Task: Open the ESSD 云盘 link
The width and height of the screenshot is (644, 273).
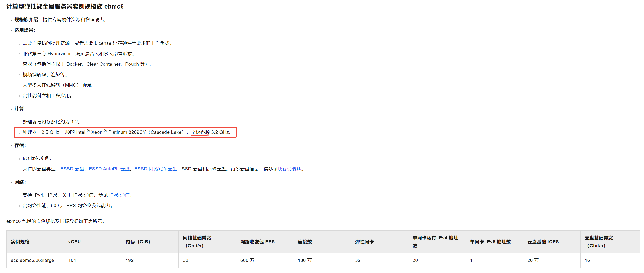Action: click(72, 169)
